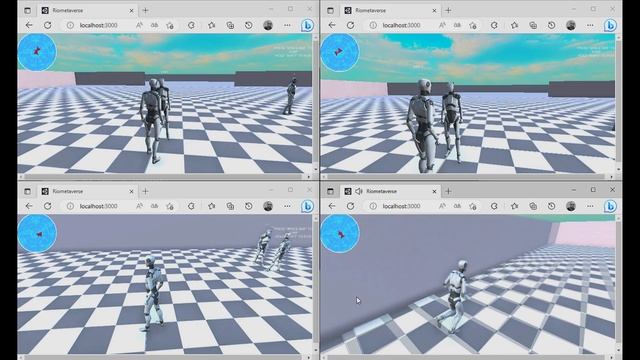
Task: Open a new tab in the top-right window
Action: click(449, 11)
